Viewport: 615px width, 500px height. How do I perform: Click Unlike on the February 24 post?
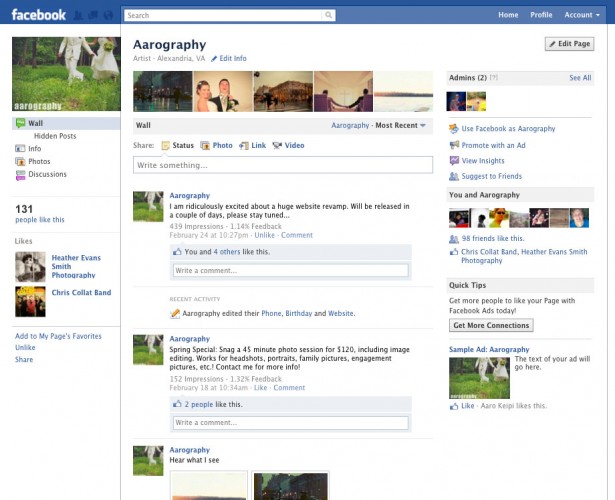coord(264,235)
